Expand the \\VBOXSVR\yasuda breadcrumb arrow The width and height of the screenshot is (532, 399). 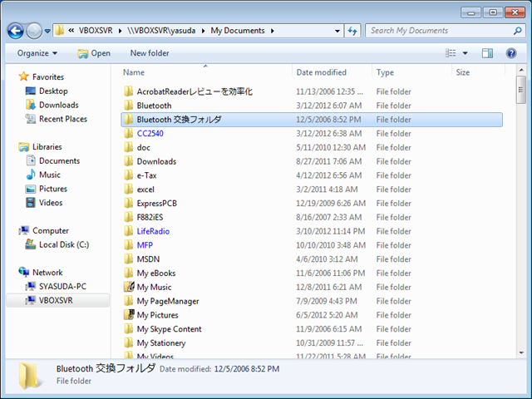[203, 31]
